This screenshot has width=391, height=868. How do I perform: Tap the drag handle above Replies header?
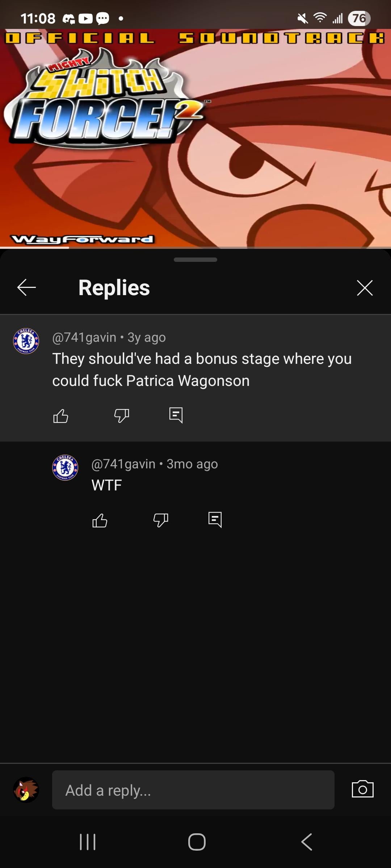click(195, 260)
